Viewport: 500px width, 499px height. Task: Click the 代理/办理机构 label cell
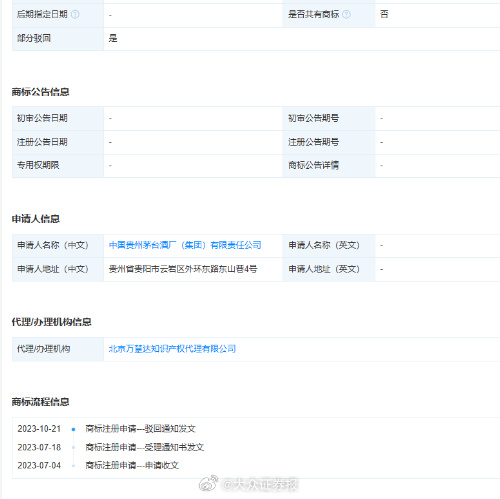tap(58, 349)
